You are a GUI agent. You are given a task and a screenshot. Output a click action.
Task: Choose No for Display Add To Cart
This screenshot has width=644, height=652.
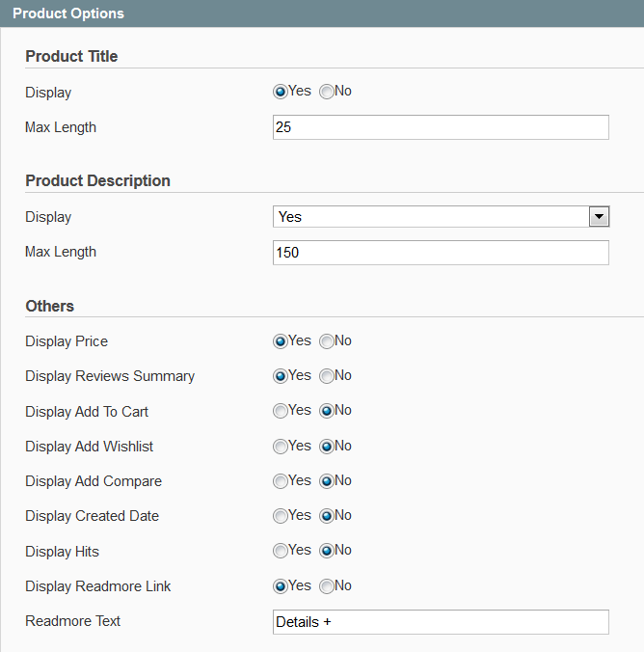(x=327, y=411)
